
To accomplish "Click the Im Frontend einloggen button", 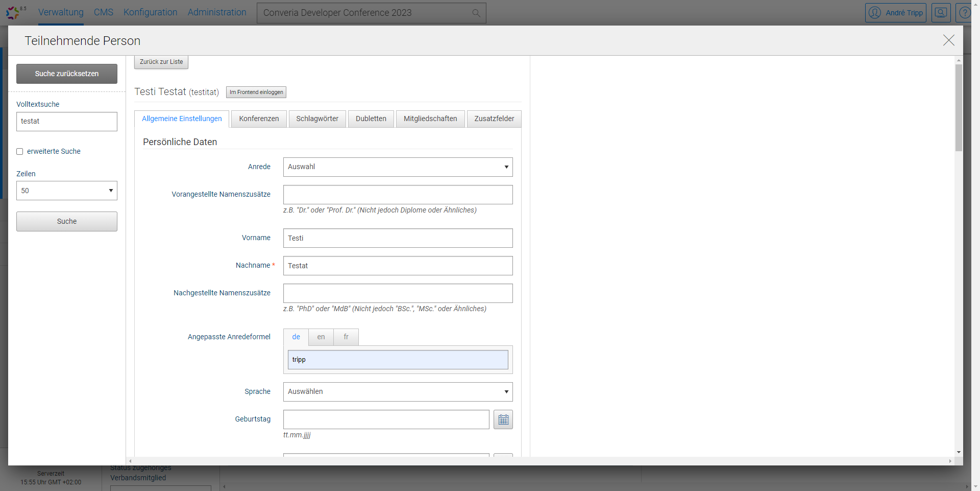I will 256,92.
